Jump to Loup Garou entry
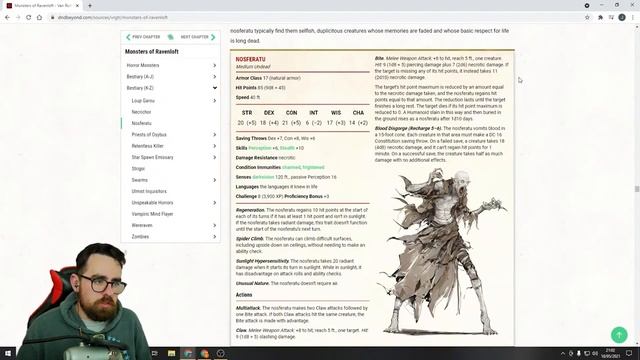The height and width of the screenshot is (360, 640). tap(143, 100)
